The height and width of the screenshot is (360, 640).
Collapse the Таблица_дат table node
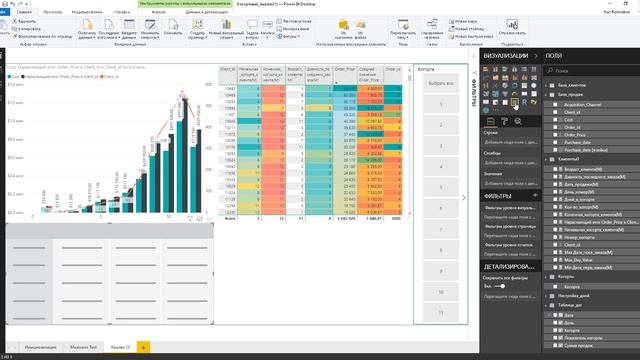pyautogui.click(x=546, y=305)
